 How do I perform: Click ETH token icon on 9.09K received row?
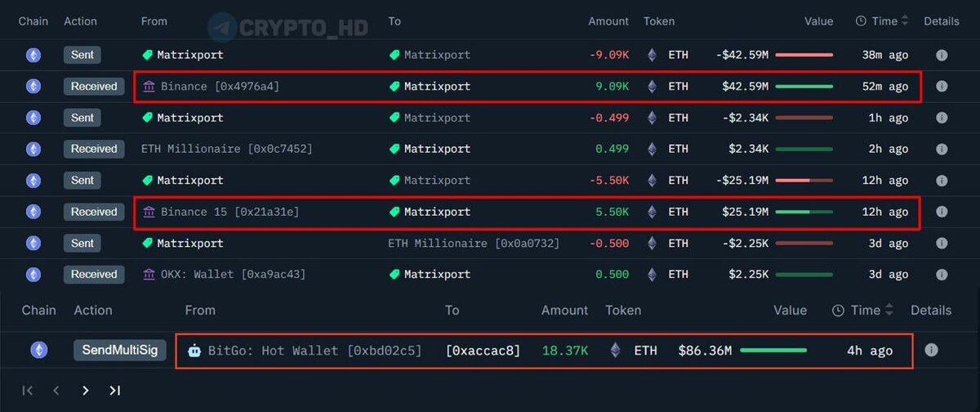pyautogui.click(x=652, y=86)
